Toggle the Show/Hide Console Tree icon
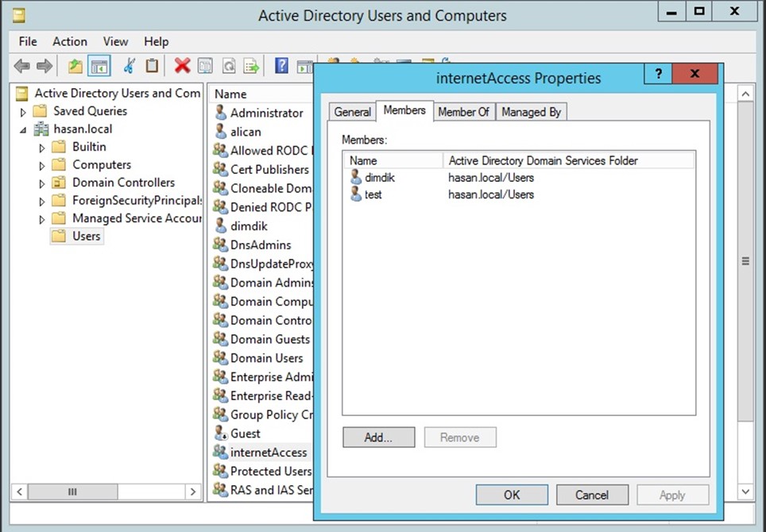Screen dimensions: 766x532 click(99, 66)
